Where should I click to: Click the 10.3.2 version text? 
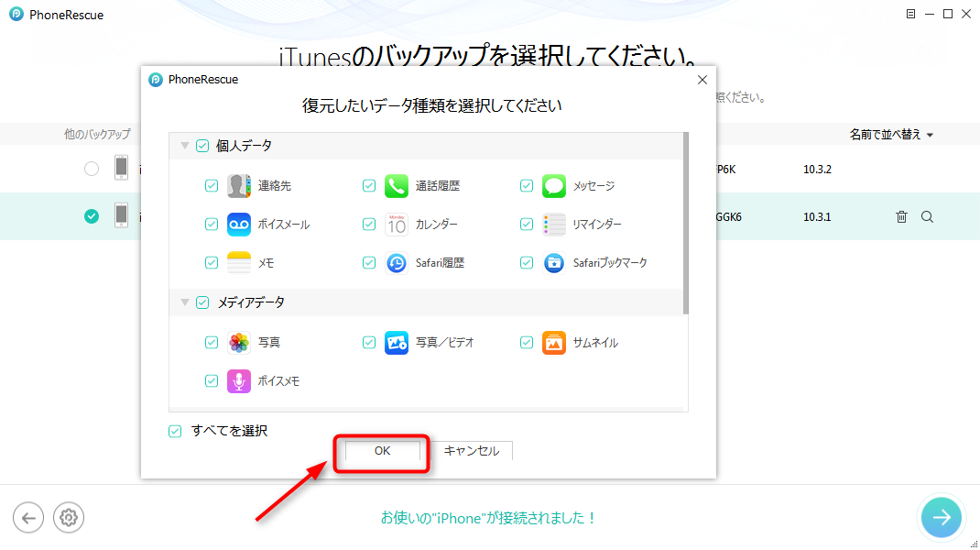click(x=817, y=169)
